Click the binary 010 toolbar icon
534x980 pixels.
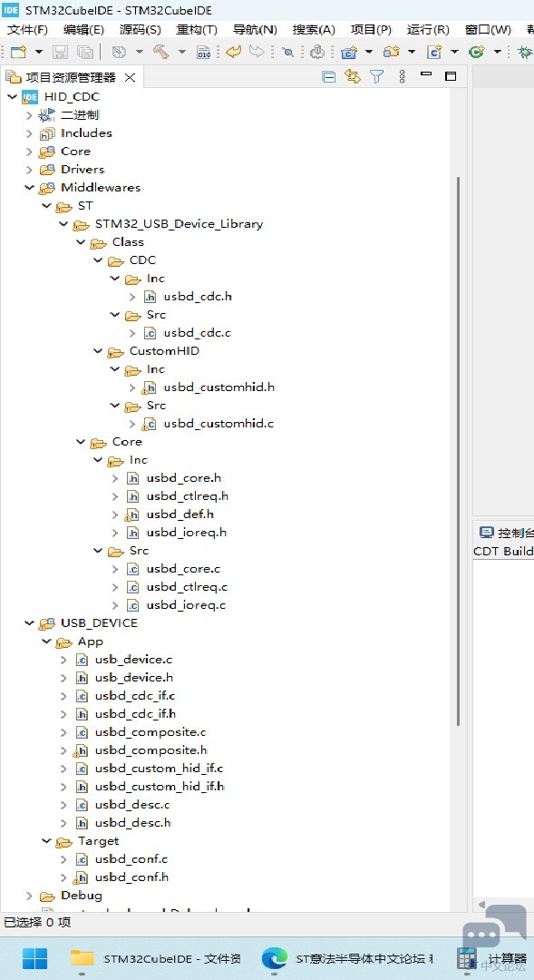(204, 52)
